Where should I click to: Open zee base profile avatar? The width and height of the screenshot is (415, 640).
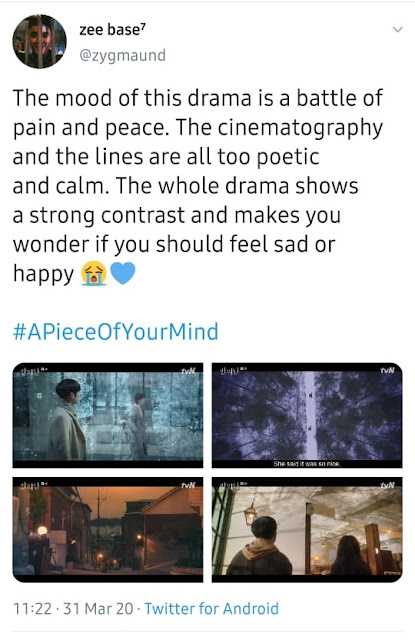click(x=39, y=41)
